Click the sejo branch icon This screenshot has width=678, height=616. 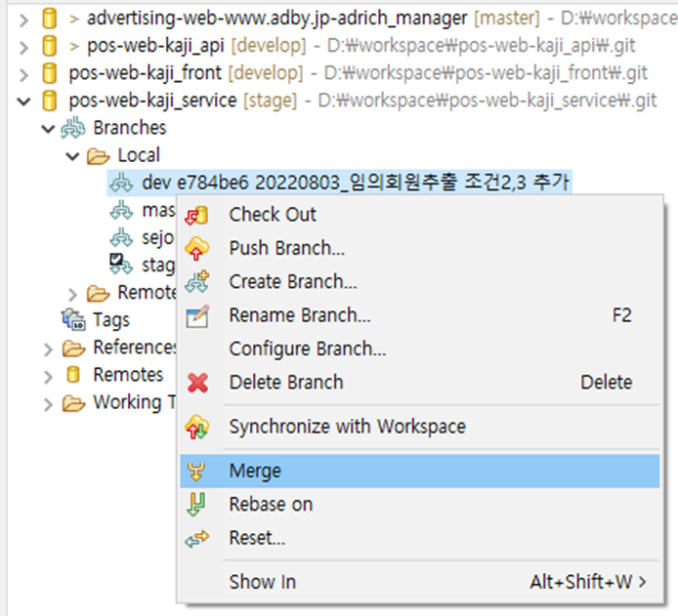pyautogui.click(x=121, y=238)
